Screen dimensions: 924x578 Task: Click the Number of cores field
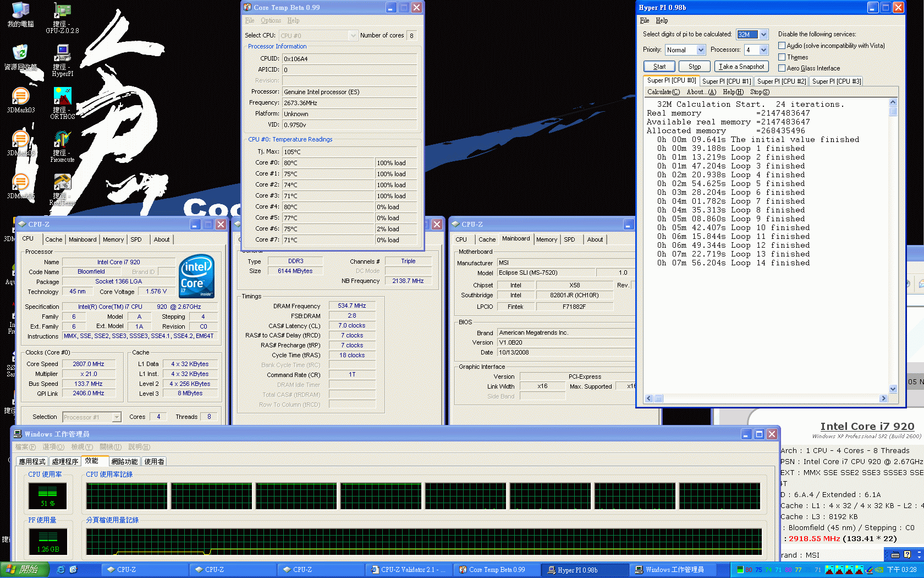click(x=411, y=35)
